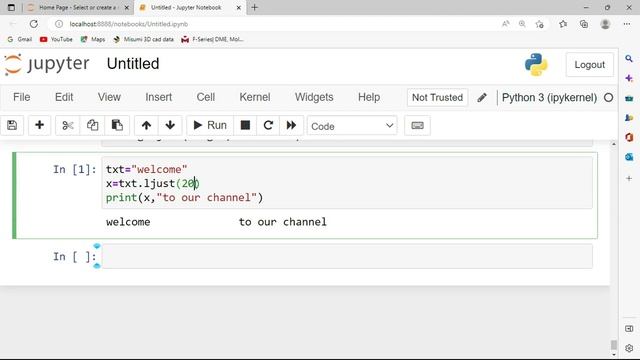Open the Cell menu
The height and width of the screenshot is (360, 640).
pos(206,97)
